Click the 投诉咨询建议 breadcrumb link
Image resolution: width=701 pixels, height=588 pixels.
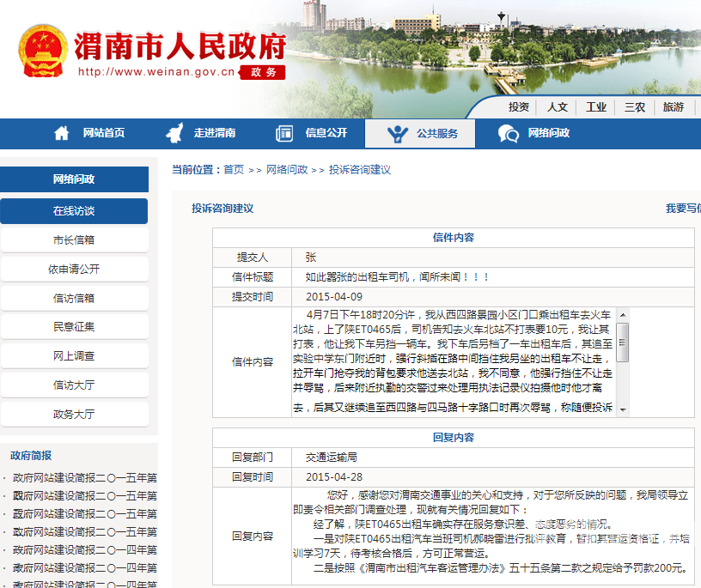point(359,170)
